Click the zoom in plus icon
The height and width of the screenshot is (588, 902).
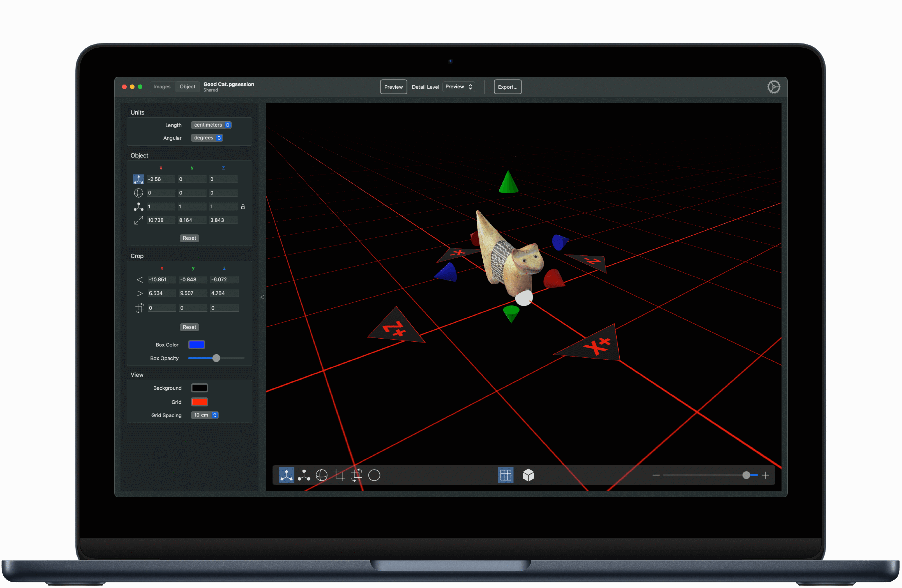765,475
